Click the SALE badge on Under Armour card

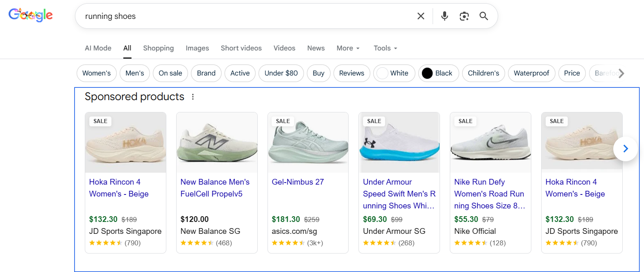point(374,121)
